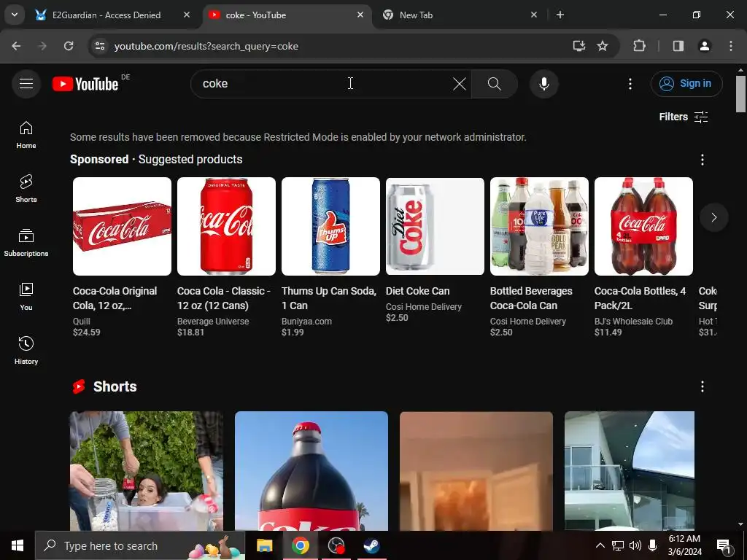Open Shorts in the sidebar
747x560 pixels.
(x=26, y=189)
